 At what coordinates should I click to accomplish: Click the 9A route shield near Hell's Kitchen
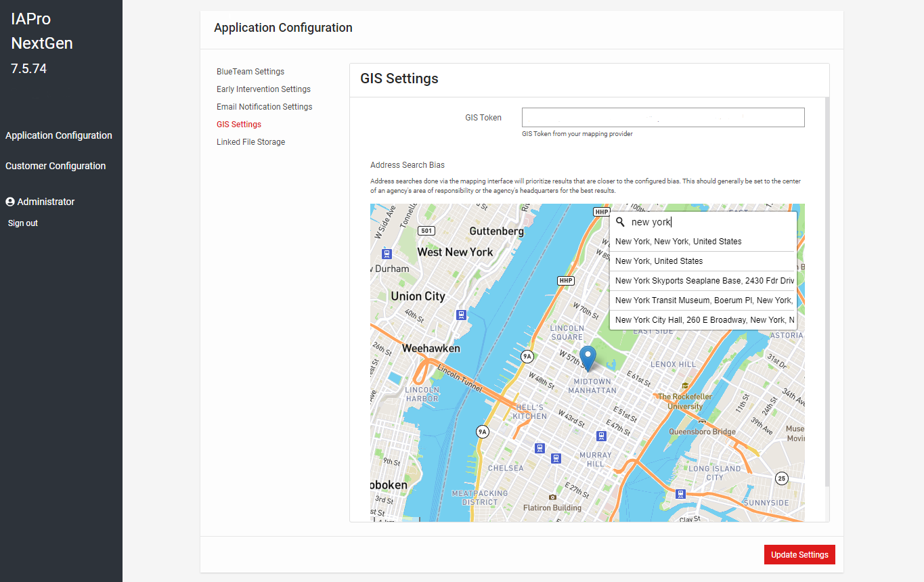point(482,431)
